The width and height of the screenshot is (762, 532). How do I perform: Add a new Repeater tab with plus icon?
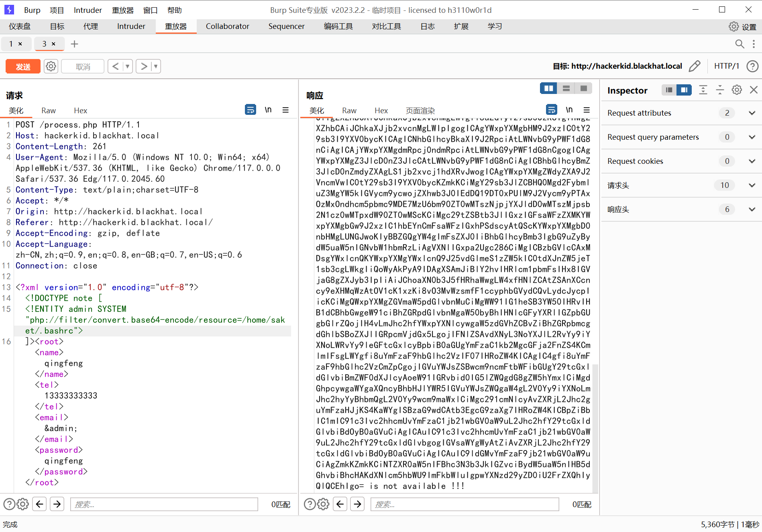pos(74,44)
